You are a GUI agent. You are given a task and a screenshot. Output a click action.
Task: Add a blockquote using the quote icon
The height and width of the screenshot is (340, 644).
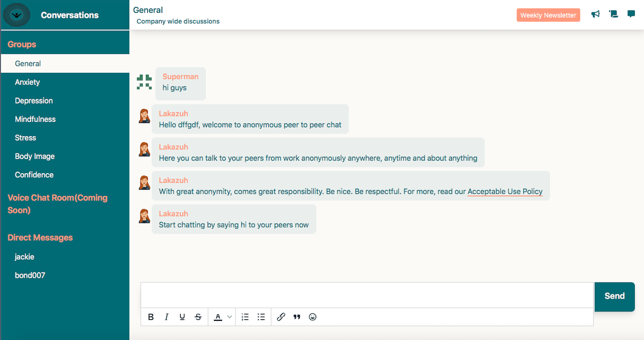(x=297, y=317)
